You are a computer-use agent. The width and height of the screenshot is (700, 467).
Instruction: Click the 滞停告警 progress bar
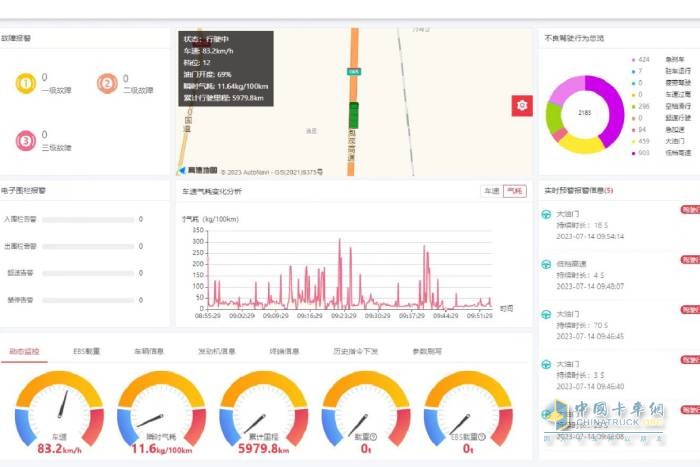tap(88, 300)
